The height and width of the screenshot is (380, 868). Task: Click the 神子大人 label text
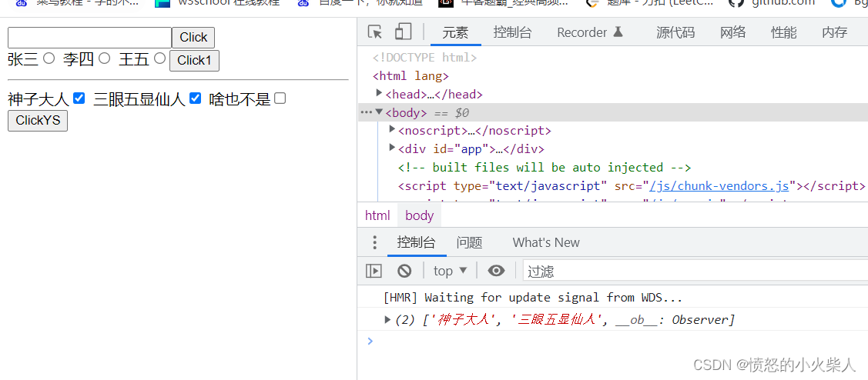tap(39, 99)
